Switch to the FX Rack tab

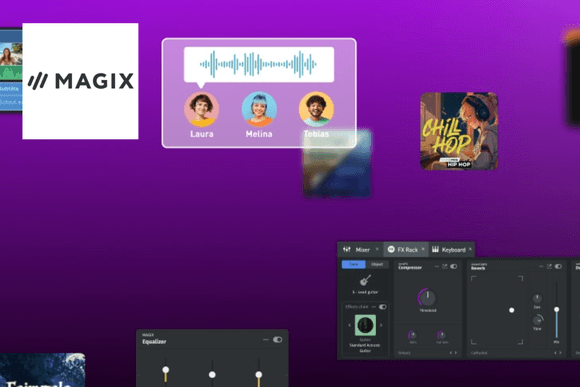coord(407,250)
